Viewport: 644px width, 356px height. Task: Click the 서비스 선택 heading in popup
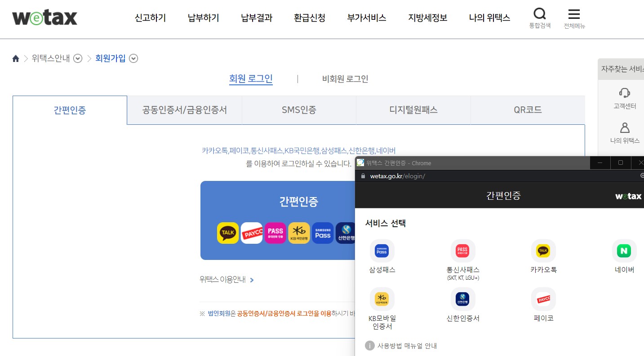(x=386, y=223)
